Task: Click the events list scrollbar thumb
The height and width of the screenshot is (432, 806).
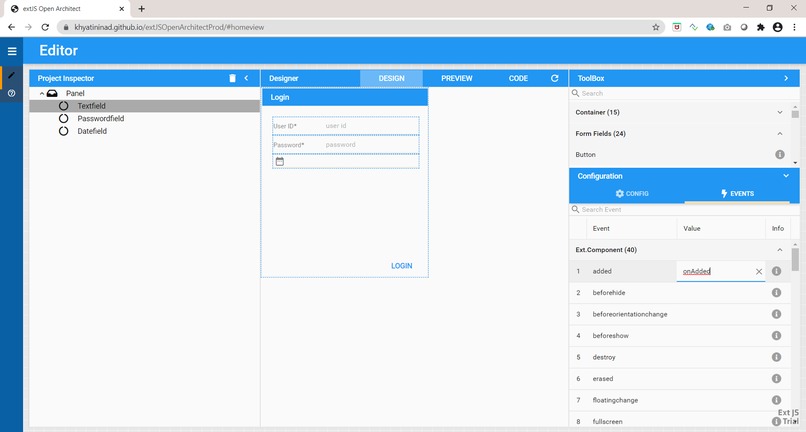Action: coord(795,259)
